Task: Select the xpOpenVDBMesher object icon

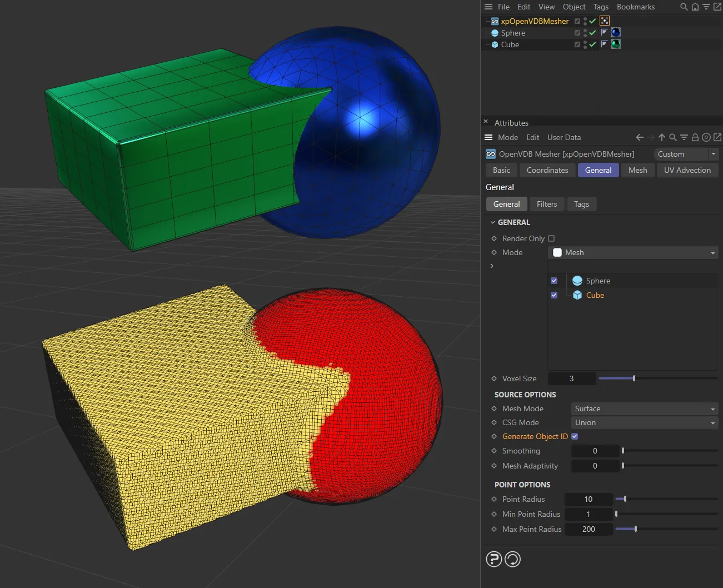Action: coord(494,21)
